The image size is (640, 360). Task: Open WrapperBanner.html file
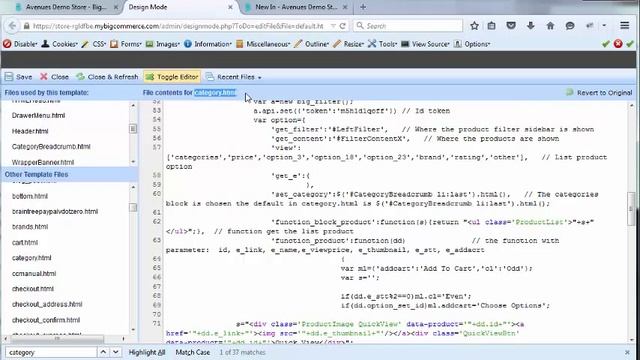click(x=43, y=162)
